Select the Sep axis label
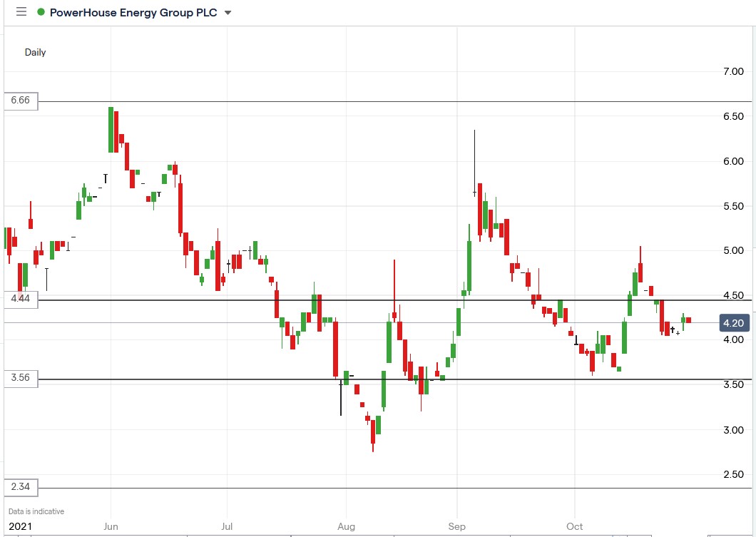The height and width of the screenshot is (537, 756). click(456, 526)
